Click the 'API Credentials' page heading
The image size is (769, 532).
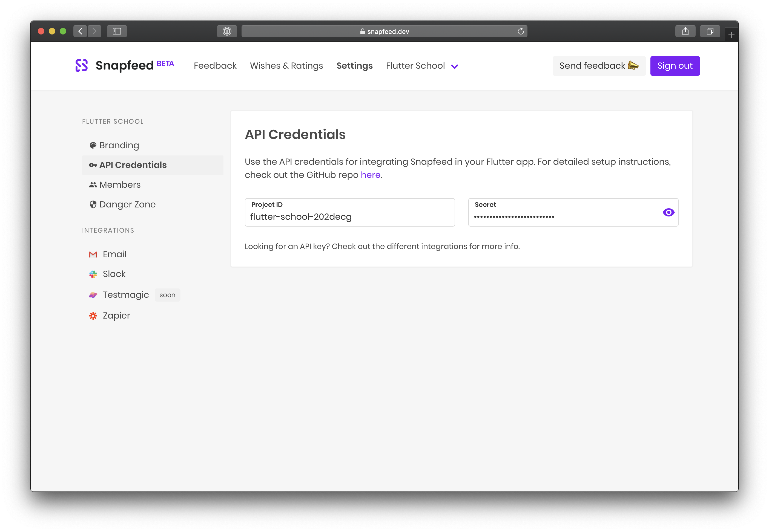pos(295,134)
